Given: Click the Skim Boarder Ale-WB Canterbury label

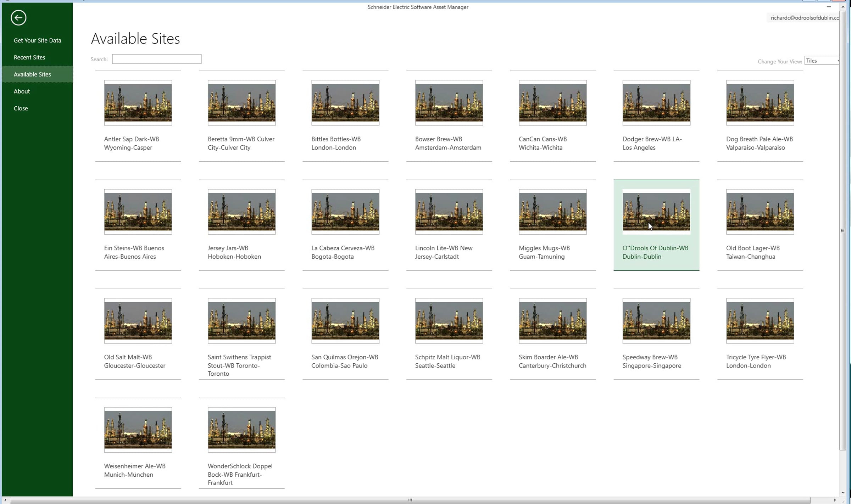Looking at the screenshot, I should click(x=552, y=361).
